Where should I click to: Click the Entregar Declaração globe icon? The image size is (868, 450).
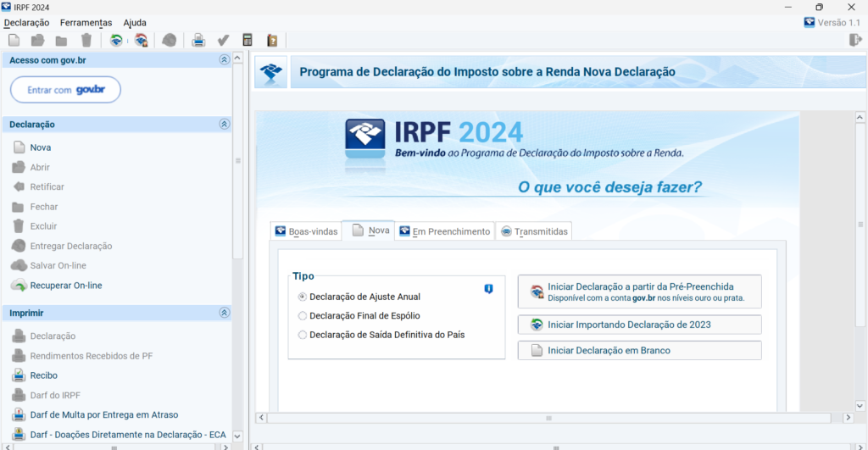point(19,246)
